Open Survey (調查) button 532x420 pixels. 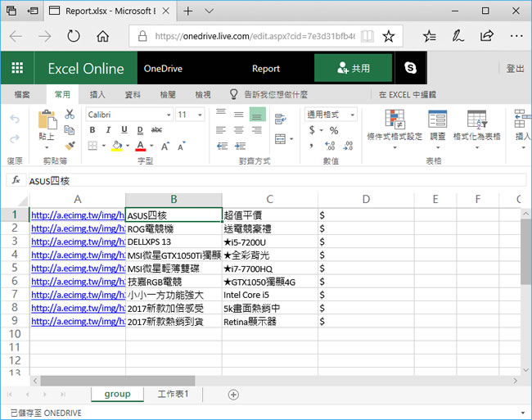(x=438, y=129)
